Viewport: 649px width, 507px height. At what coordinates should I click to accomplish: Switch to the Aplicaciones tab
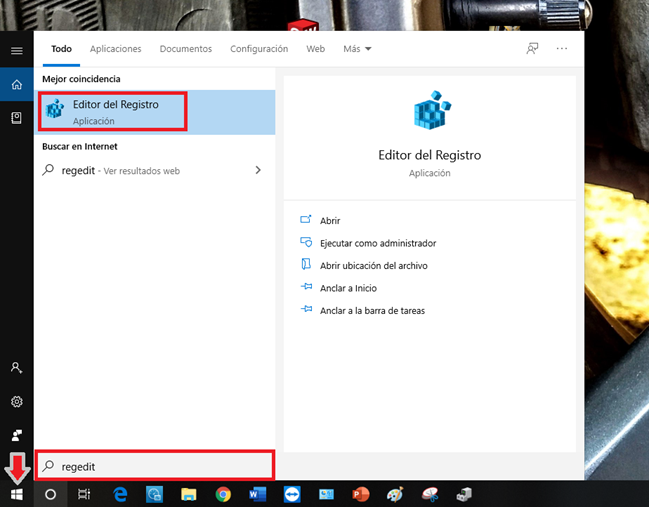115,49
